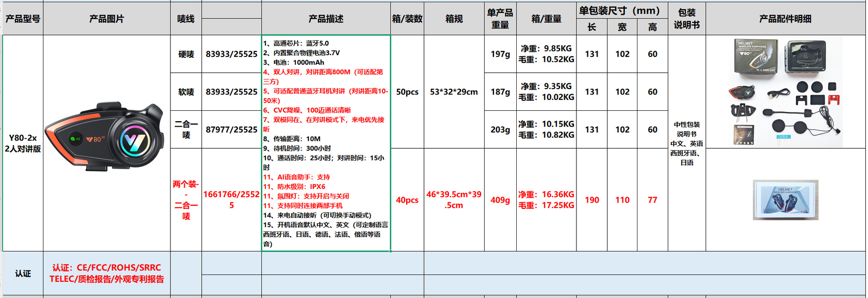The height and width of the screenshot is (298, 868).
Task: Click the 50pcs cell
Action: (x=407, y=92)
